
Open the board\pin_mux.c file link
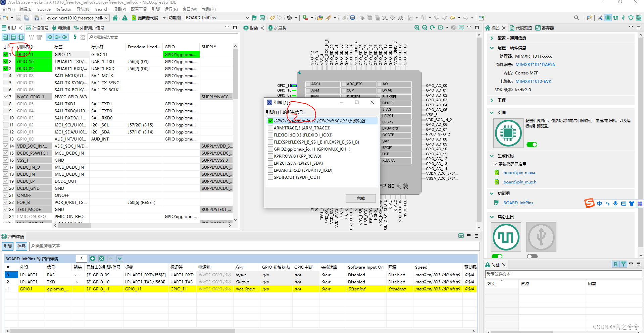pyautogui.click(x=519, y=172)
